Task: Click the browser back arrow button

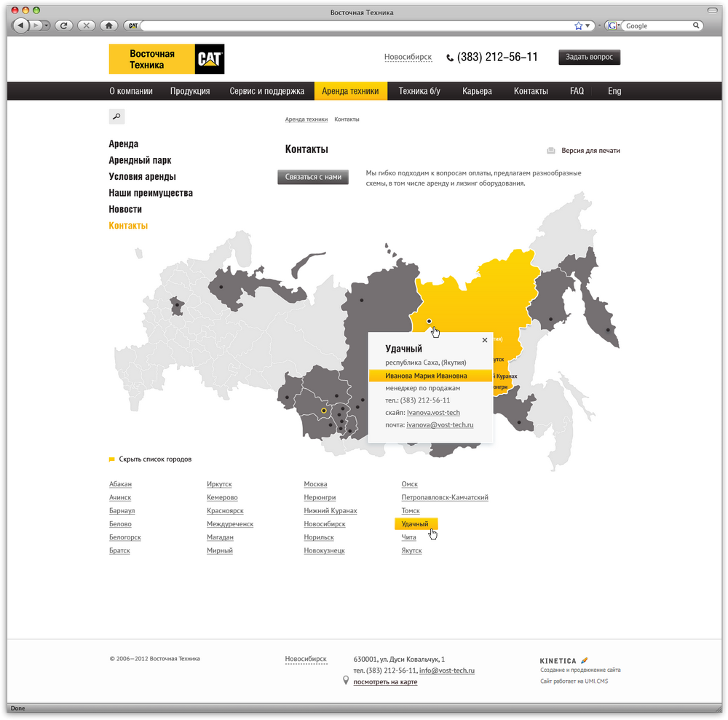Action: click(x=20, y=25)
